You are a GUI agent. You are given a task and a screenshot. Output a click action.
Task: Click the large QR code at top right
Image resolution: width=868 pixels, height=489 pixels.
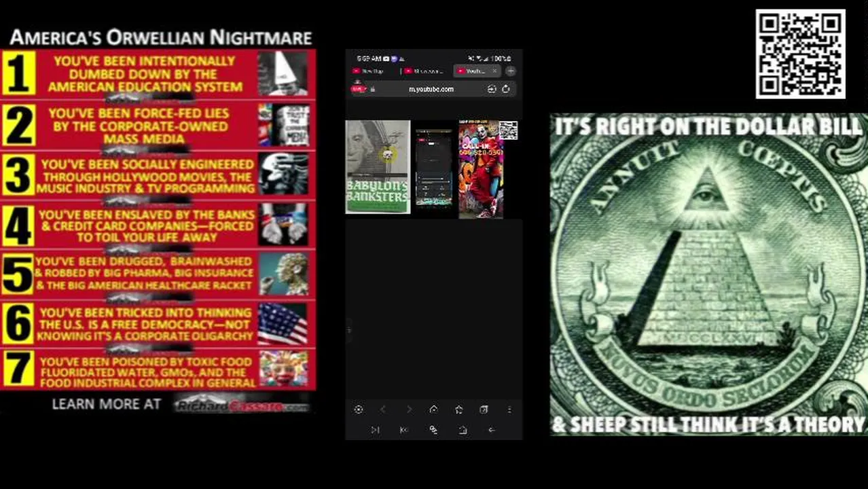coord(801,54)
